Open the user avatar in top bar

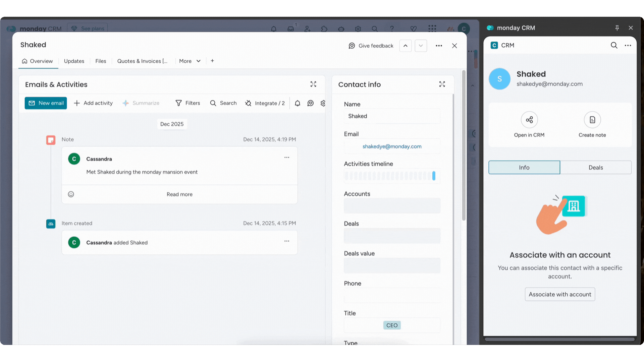click(x=464, y=29)
